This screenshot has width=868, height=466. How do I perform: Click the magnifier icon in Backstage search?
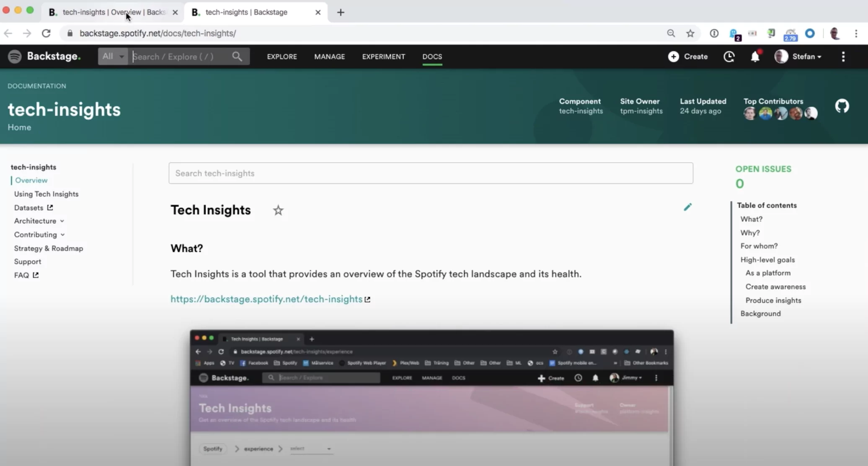237,57
